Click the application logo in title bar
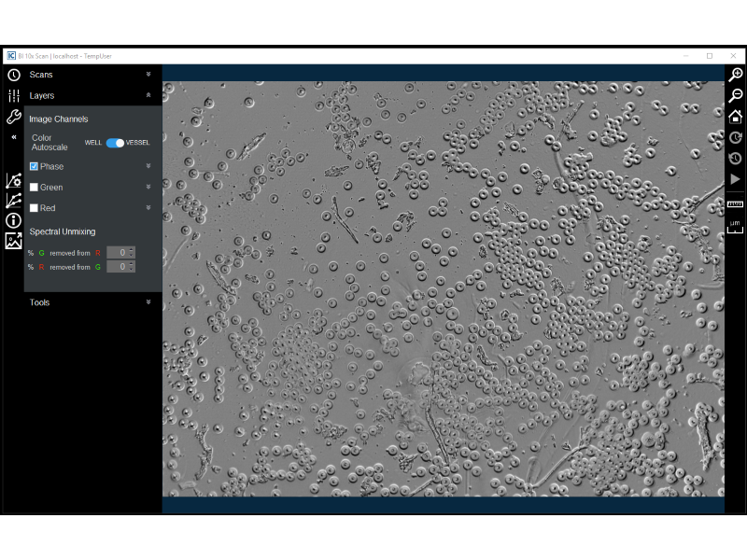Screen dimensions: 747x560 click(11, 56)
